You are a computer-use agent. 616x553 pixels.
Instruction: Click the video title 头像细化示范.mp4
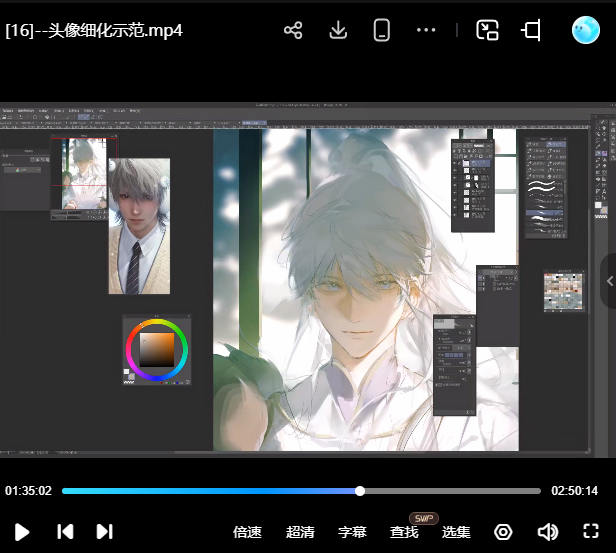coord(94,30)
